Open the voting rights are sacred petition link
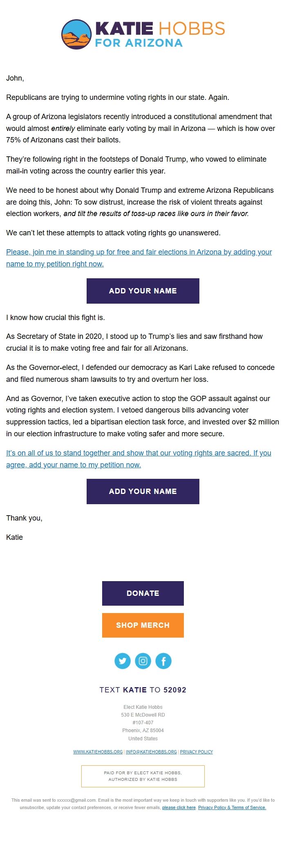286x868 pixels. pos(139,459)
